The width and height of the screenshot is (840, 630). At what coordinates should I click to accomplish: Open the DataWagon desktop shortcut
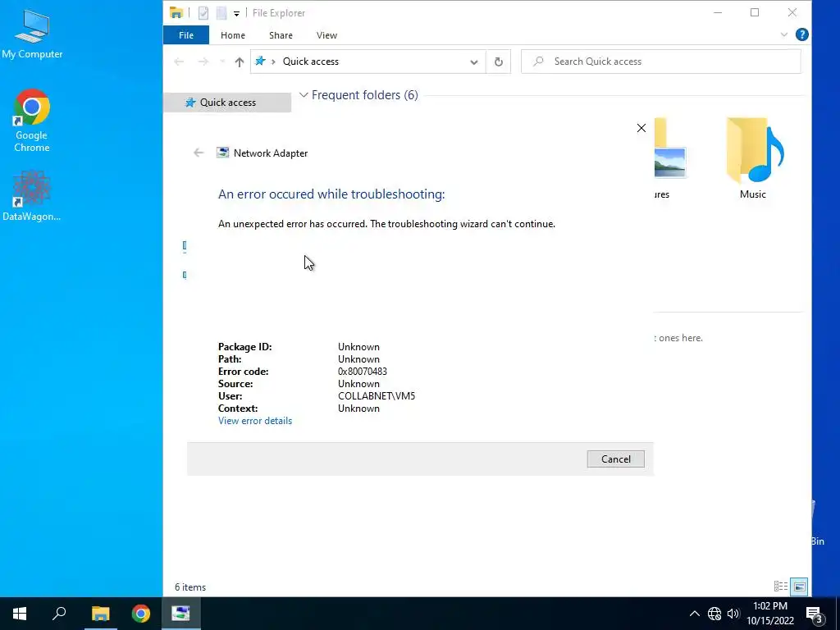32,195
